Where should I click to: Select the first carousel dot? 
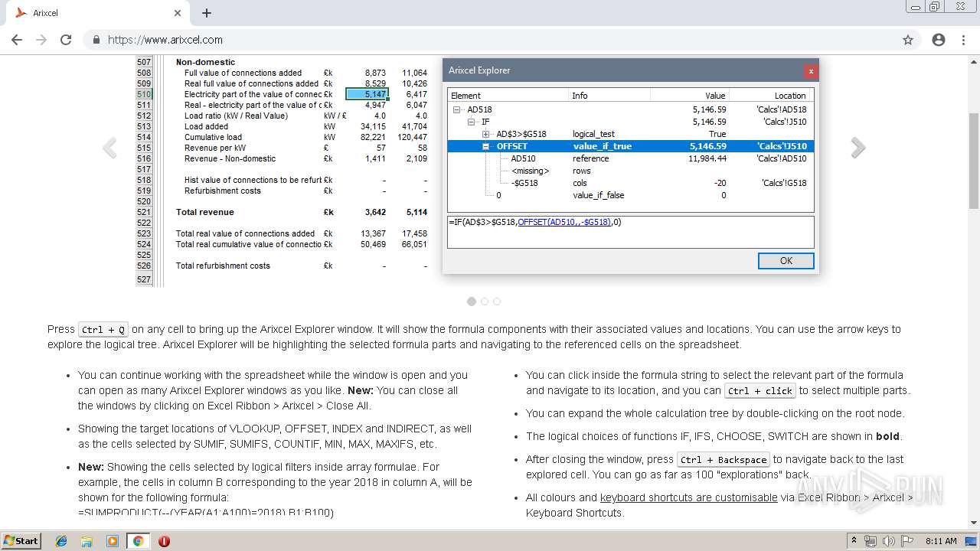click(x=472, y=302)
